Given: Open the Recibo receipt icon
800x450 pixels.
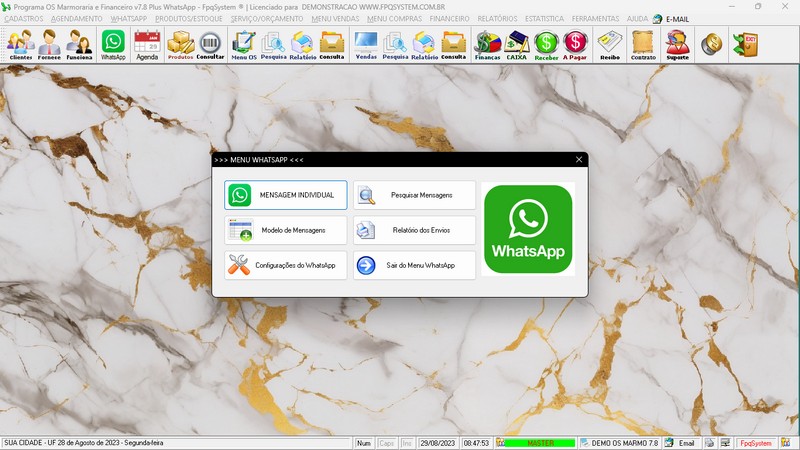Looking at the screenshot, I should pyautogui.click(x=610, y=44).
